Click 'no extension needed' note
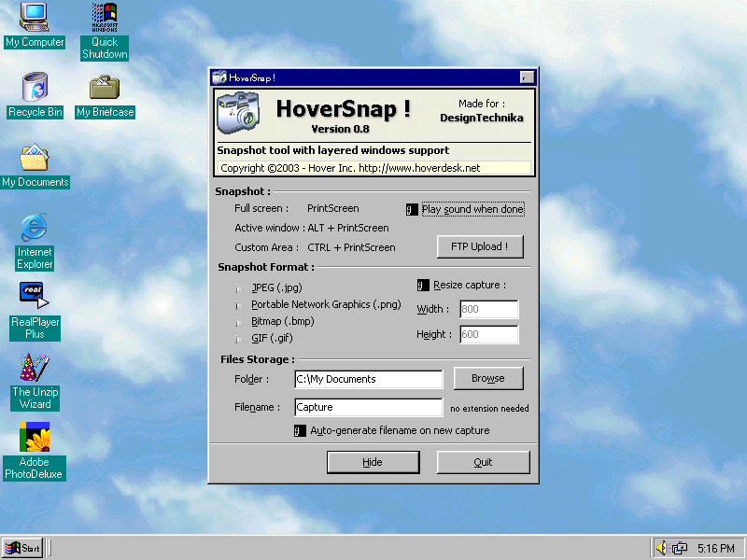This screenshot has width=747, height=560. coord(489,409)
